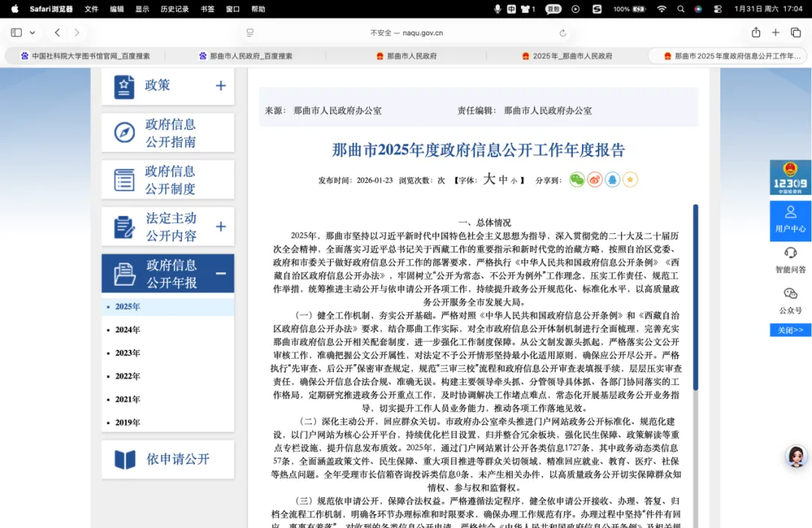Open the 窗口 menu
This screenshot has height=528, width=812.
click(233, 9)
